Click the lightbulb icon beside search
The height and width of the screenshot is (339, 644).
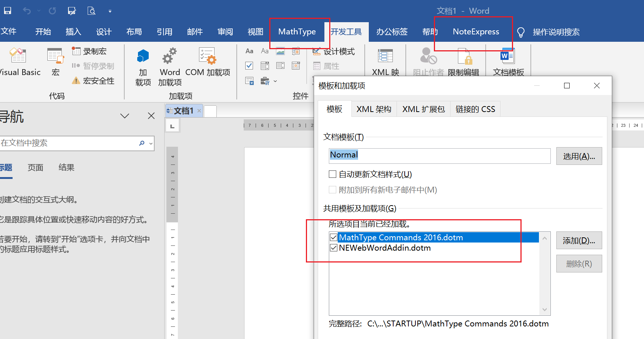click(520, 33)
